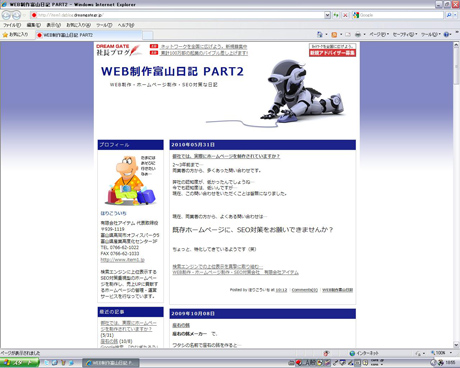Open the profile website URL link
460x368 pixels.
pyautogui.click(x=123, y=260)
